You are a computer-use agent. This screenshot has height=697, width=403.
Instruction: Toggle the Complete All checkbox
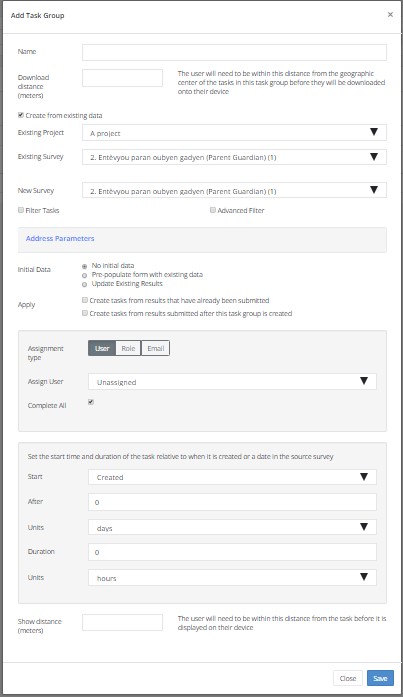[x=91, y=402]
